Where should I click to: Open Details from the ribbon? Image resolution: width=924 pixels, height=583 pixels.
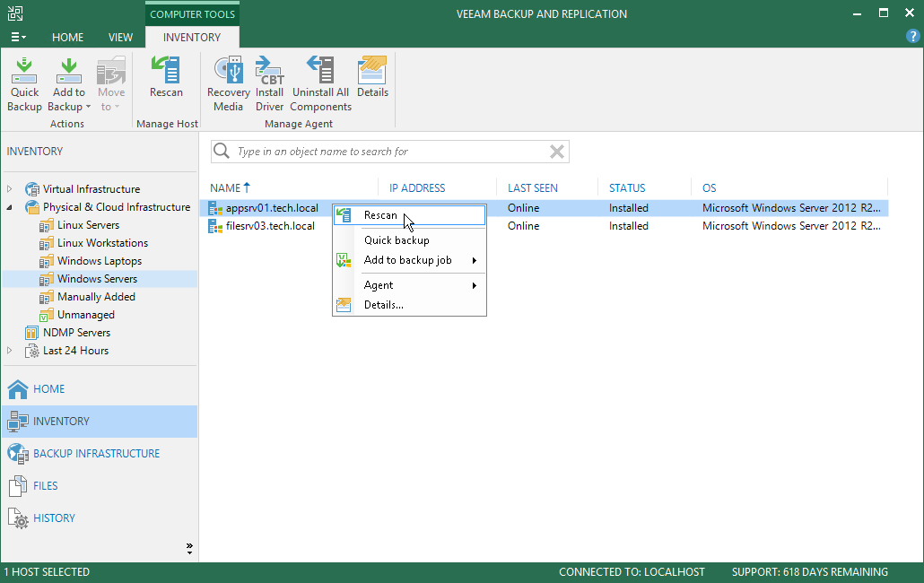[x=372, y=70]
